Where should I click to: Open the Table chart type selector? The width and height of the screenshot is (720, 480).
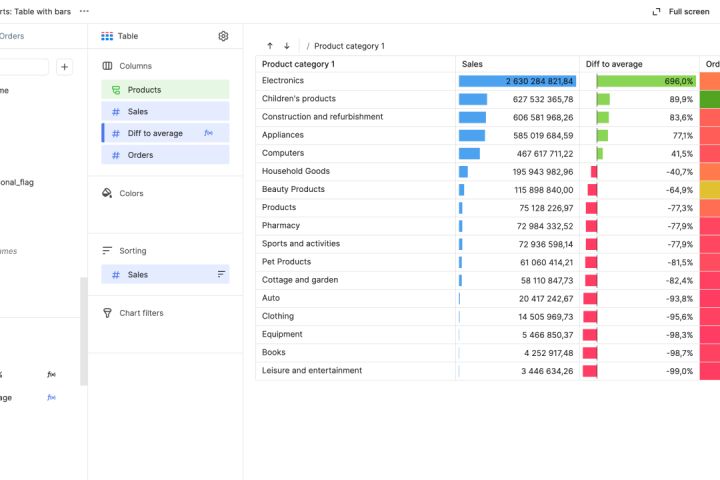point(128,36)
